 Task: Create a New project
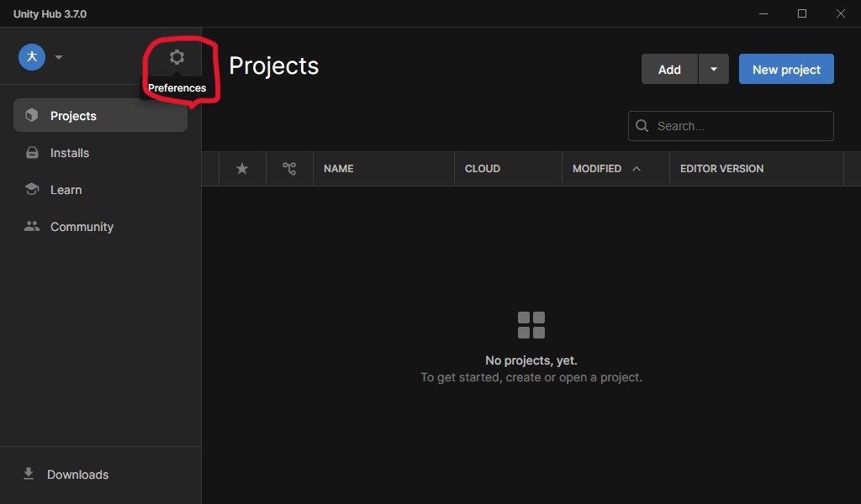(x=786, y=70)
